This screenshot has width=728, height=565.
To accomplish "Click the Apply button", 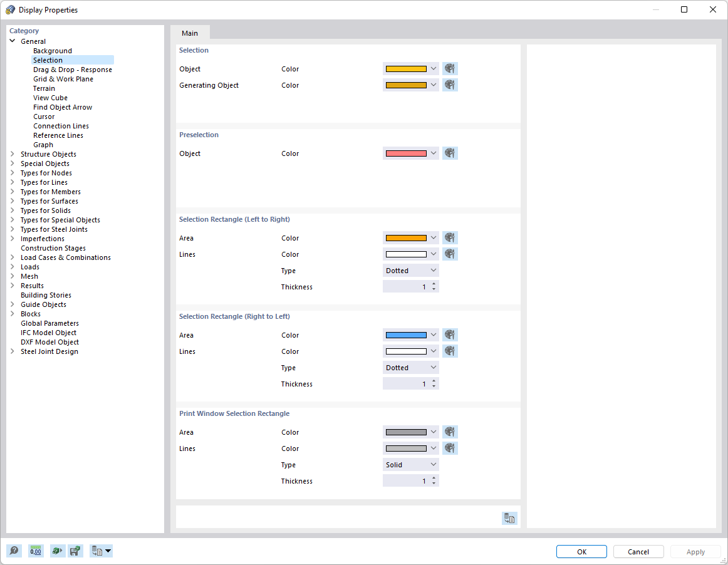I will [x=695, y=552].
